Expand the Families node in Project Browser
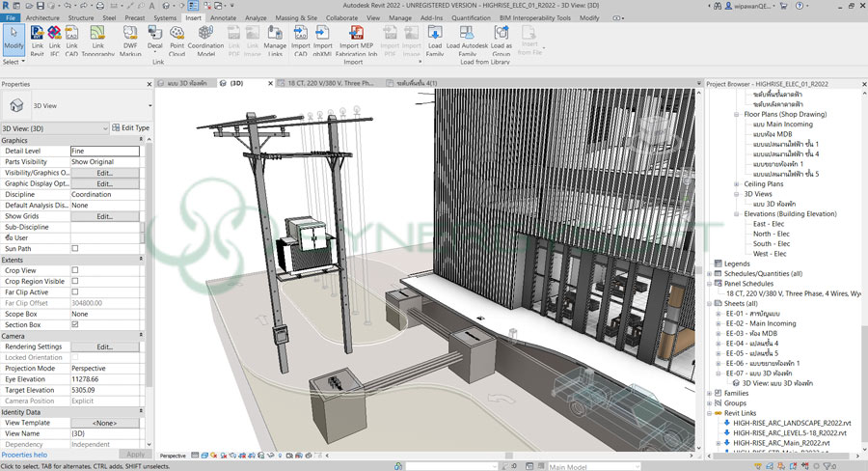 (710, 394)
